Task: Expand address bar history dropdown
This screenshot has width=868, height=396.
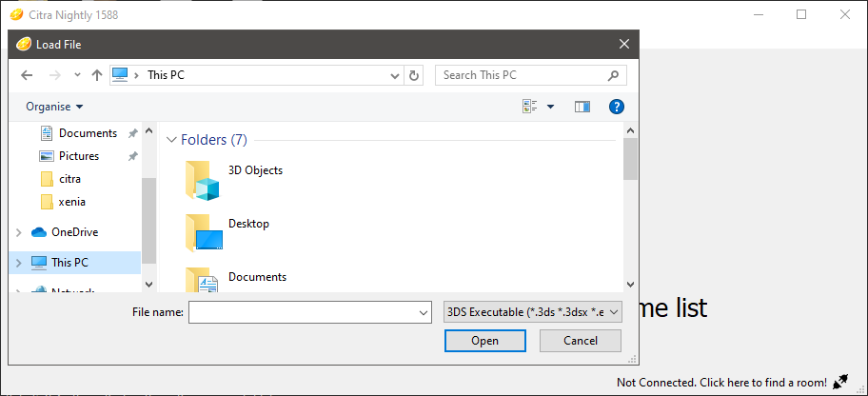Action: pos(395,76)
